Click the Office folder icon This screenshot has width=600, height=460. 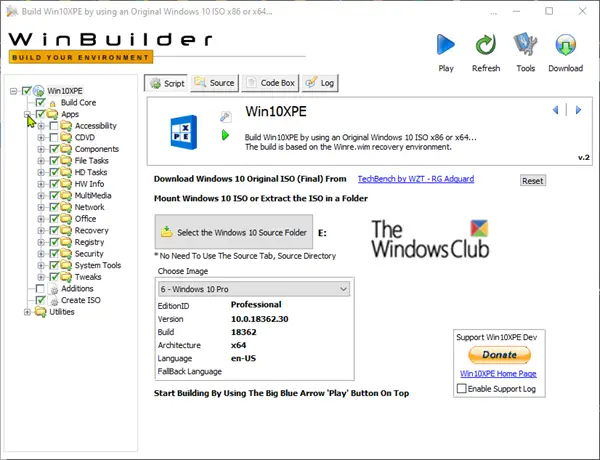pyautogui.click(x=66, y=219)
